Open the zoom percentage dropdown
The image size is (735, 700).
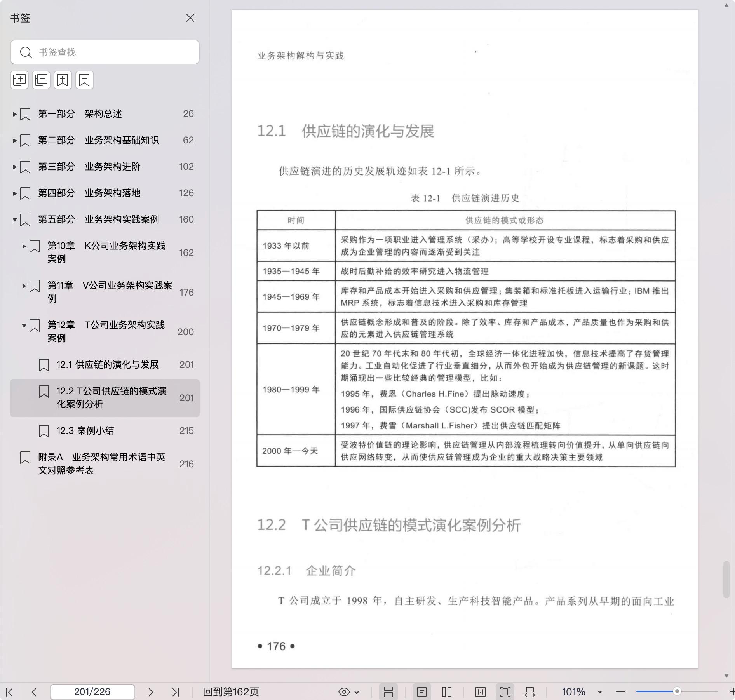pos(599,692)
